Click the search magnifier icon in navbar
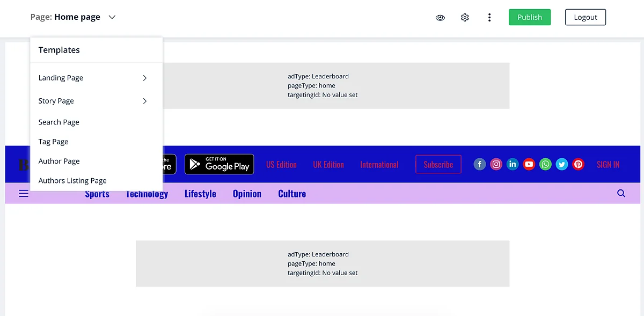644x316 pixels. tap(621, 194)
